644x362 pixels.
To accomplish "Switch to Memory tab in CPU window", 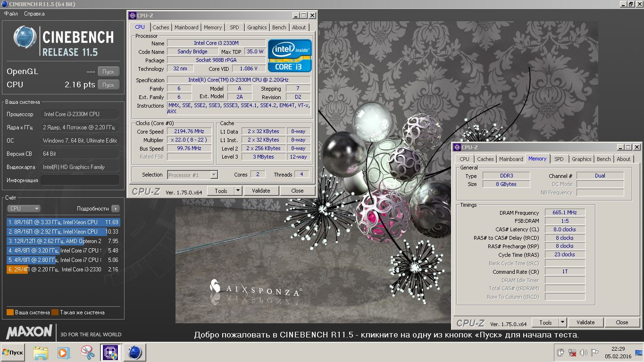I will pyautogui.click(x=213, y=27).
